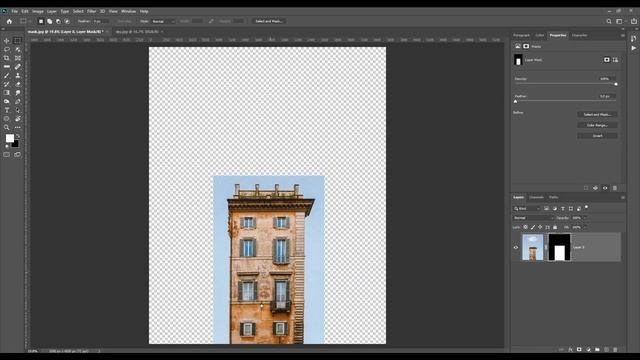The width and height of the screenshot is (640, 360).
Task: Select the Layer 0 image thumbnail
Action: coord(533,247)
